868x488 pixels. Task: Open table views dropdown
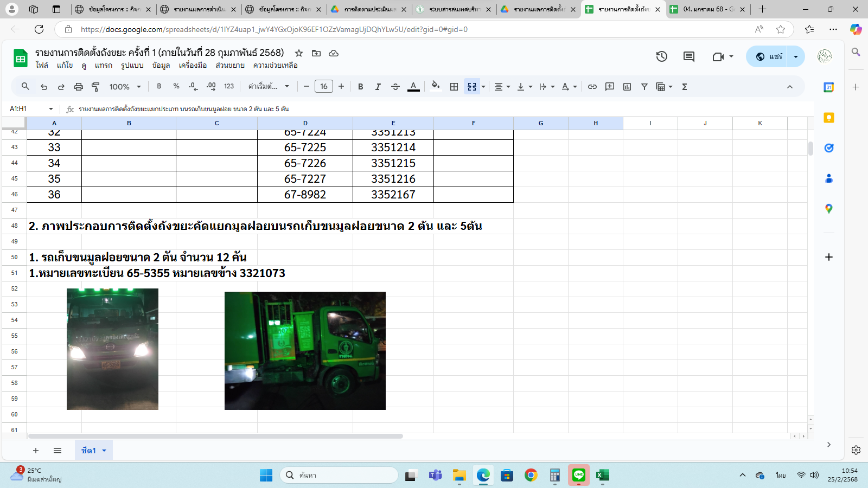tap(664, 87)
